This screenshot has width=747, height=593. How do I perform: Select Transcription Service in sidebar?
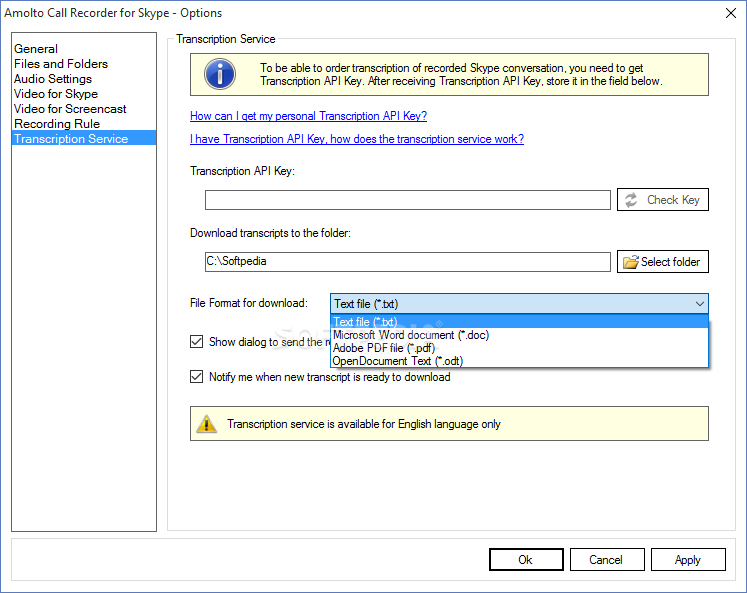pos(84,139)
